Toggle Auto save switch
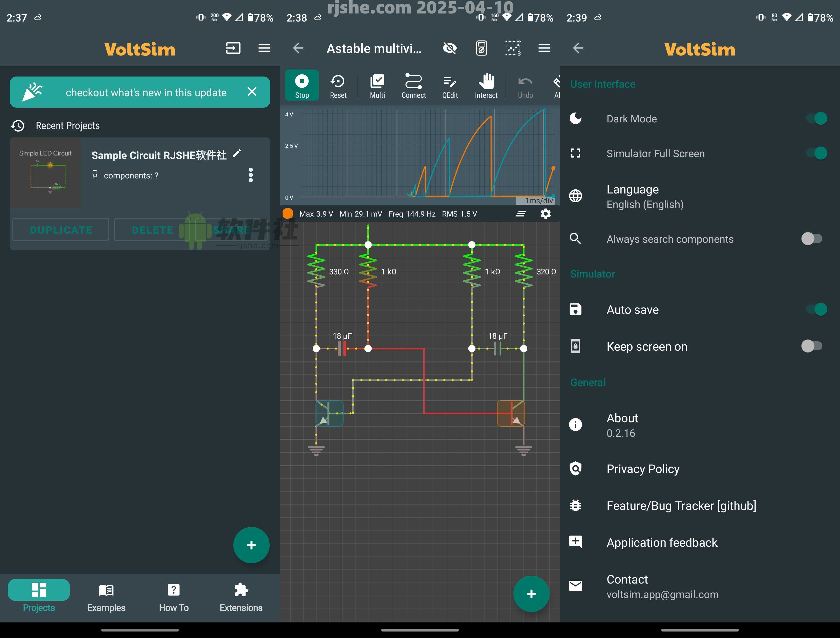This screenshot has width=840, height=638. pyautogui.click(x=816, y=309)
